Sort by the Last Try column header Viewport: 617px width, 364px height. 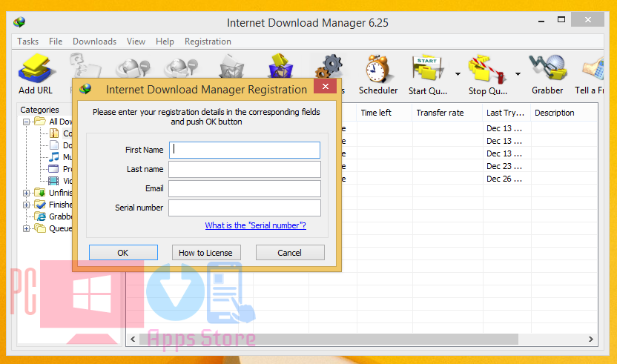[x=507, y=113]
